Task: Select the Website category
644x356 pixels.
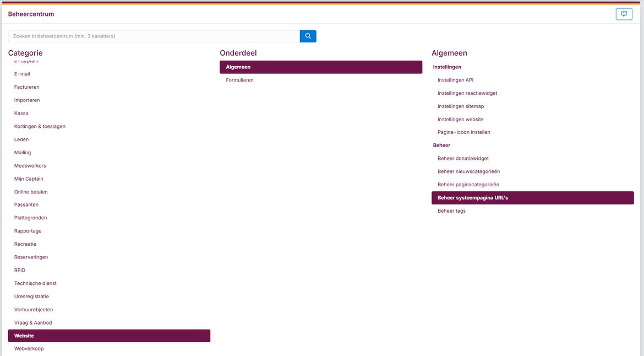Action: click(x=109, y=336)
